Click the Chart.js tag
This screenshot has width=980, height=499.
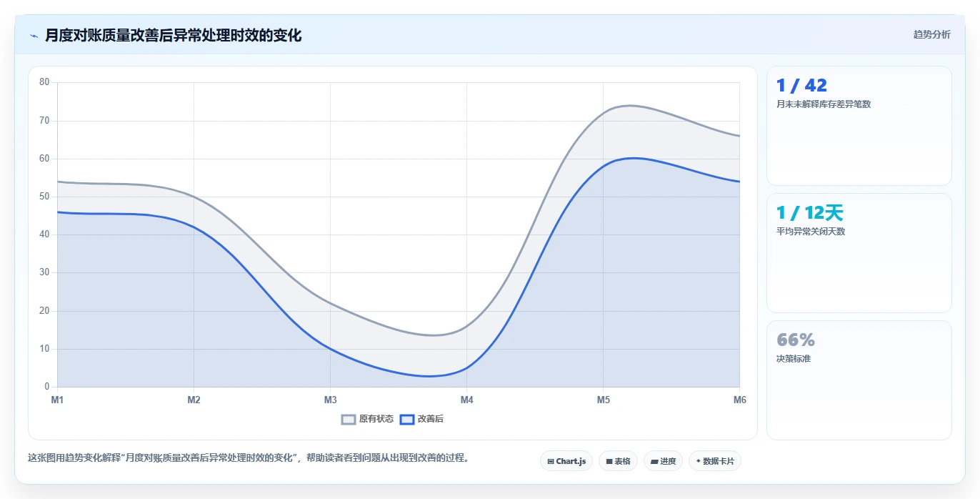click(566, 461)
